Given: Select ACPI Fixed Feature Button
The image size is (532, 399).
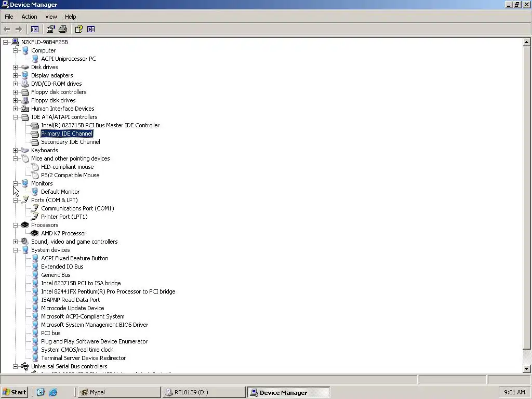Looking at the screenshot, I should click(x=75, y=258).
